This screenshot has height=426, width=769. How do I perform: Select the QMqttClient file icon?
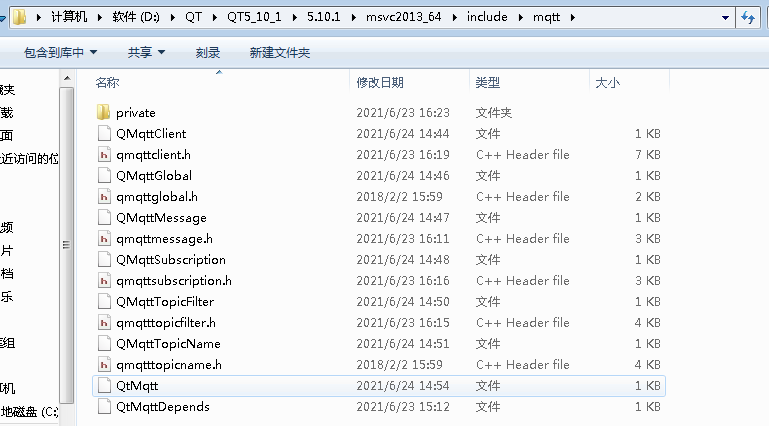point(104,133)
